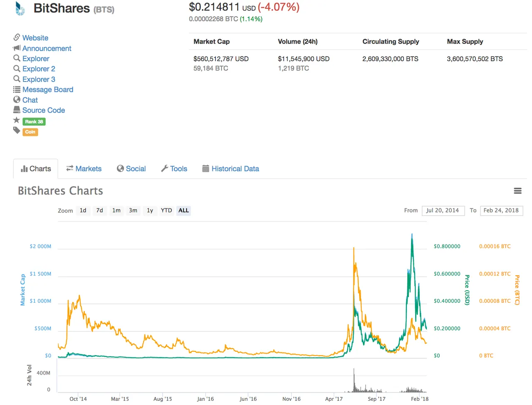Open the Chat link
Image resolution: width=532 pixels, height=405 pixels.
click(30, 100)
